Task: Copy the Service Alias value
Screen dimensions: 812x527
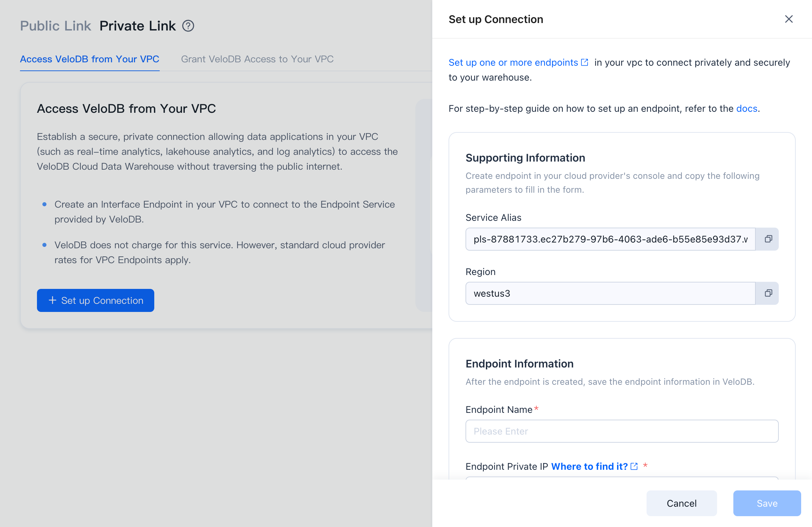Action: coord(768,239)
